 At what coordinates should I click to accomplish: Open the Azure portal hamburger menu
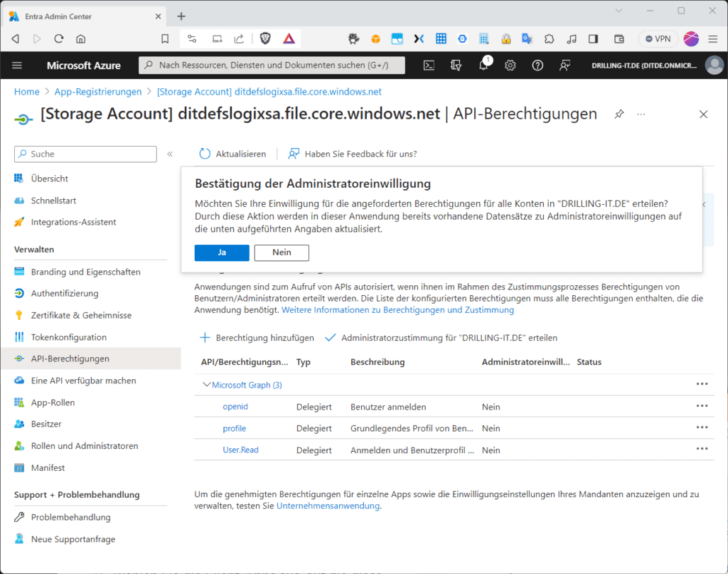[17, 65]
